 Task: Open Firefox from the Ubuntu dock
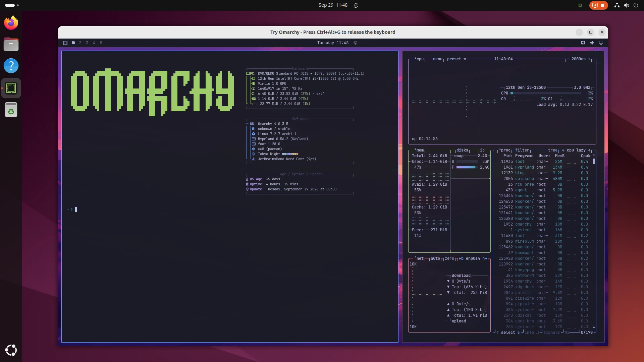point(11,23)
